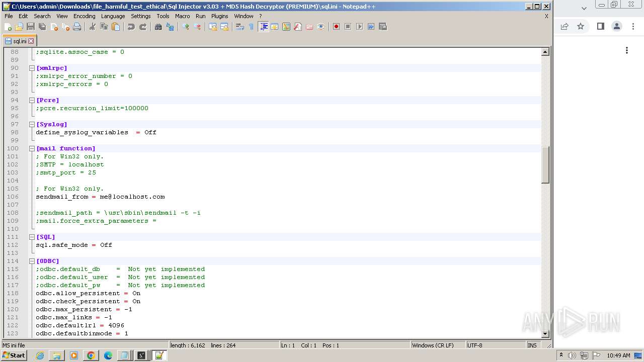Paste from clipboard with Paste icon

coord(116,27)
